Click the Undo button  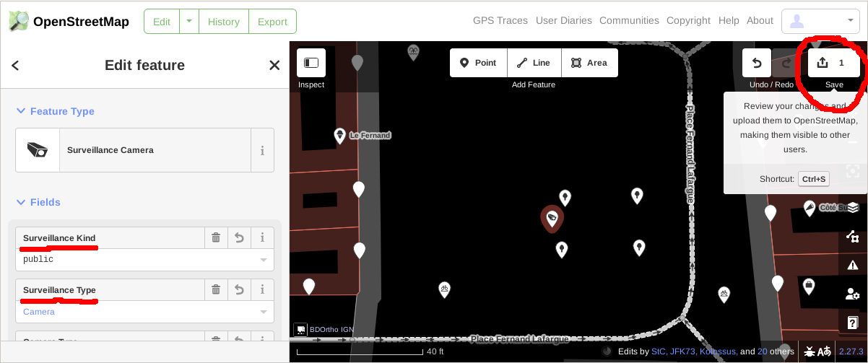tap(757, 63)
